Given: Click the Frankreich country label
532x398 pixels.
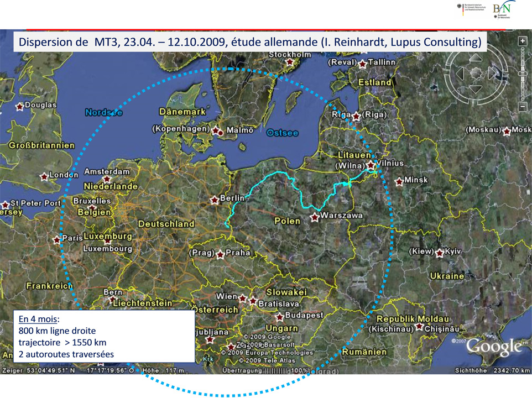Looking at the screenshot, I should pyautogui.click(x=50, y=286).
